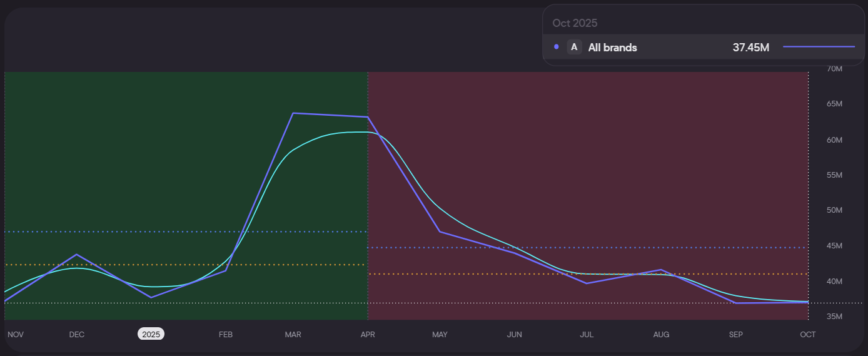Click the NOV label on the x-axis
Viewport: 868px width, 356px height.
(16, 334)
